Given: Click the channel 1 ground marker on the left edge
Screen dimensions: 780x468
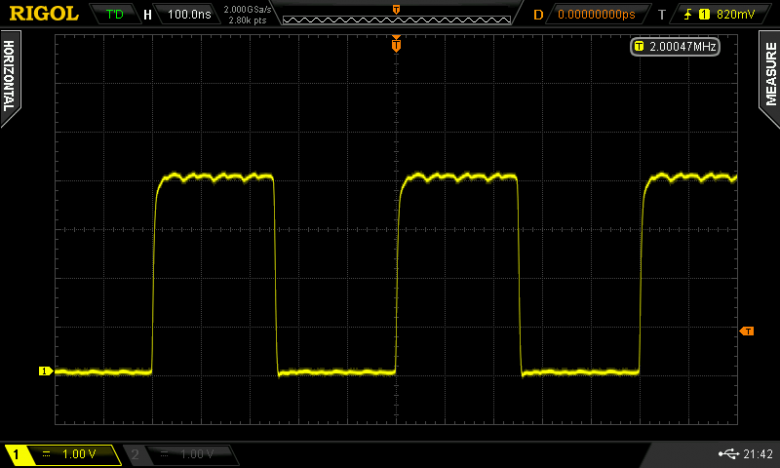Looking at the screenshot, I should (x=45, y=371).
